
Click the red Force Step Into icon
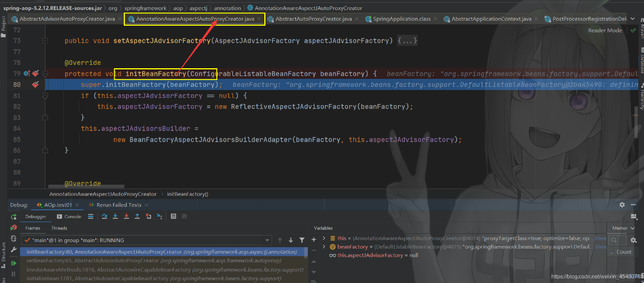click(x=127, y=216)
